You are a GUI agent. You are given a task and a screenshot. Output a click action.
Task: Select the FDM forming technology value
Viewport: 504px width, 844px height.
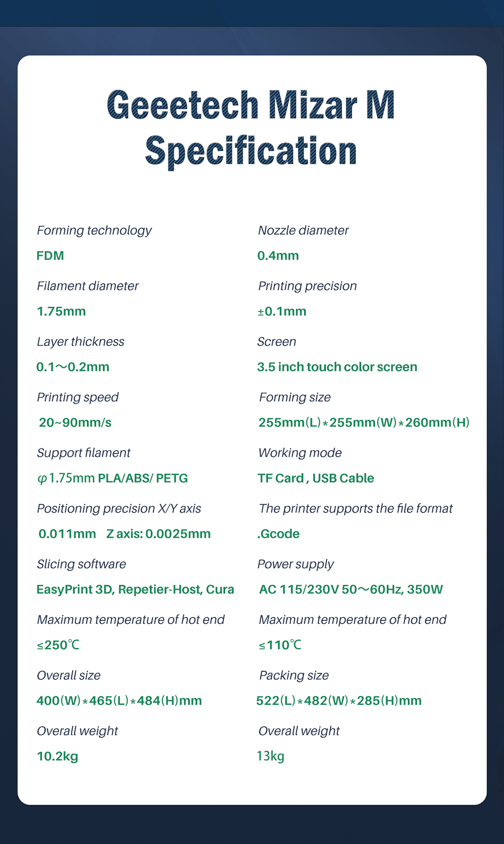pos(50,256)
